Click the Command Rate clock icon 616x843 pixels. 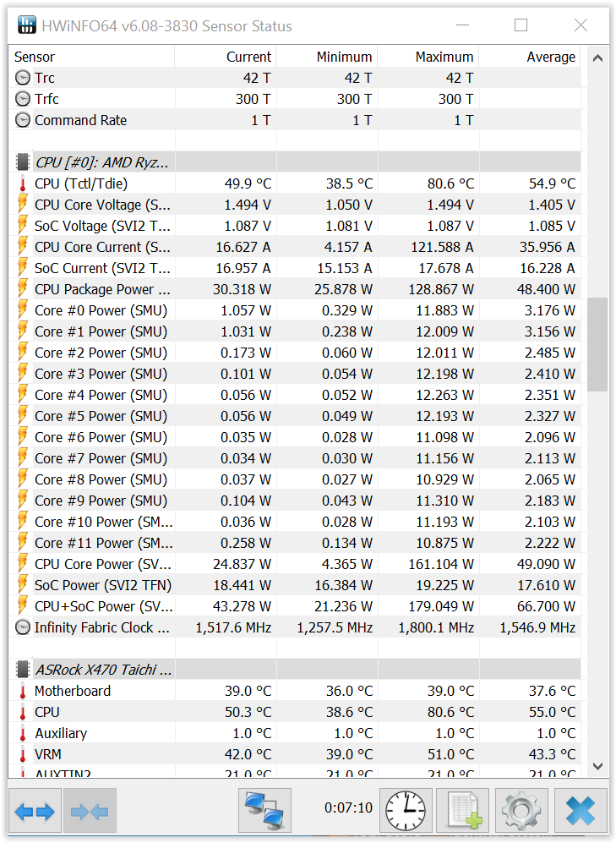[x=23, y=120]
